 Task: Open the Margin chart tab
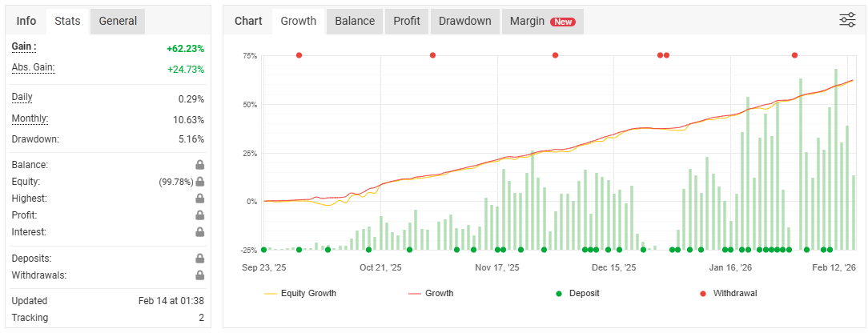pos(543,22)
